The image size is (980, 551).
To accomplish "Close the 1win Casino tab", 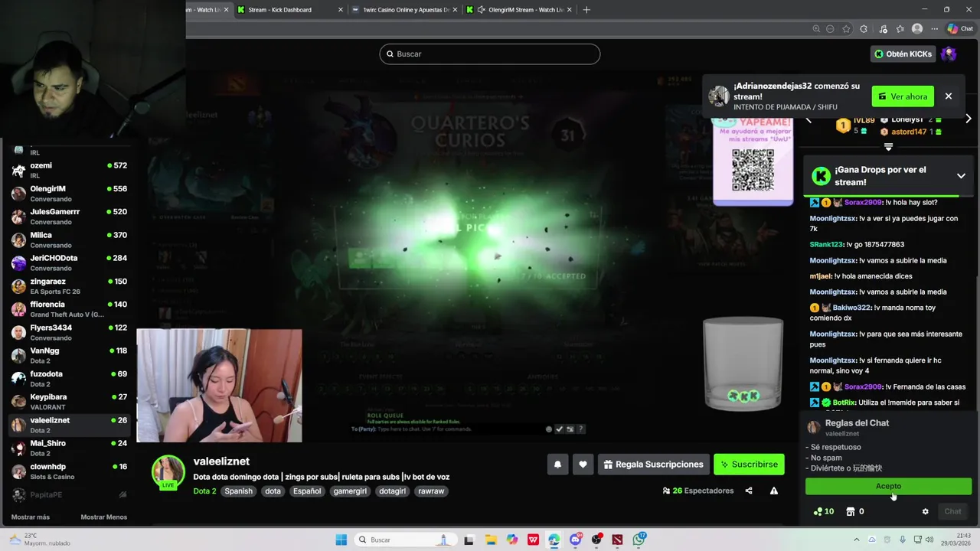I will tap(456, 10).
